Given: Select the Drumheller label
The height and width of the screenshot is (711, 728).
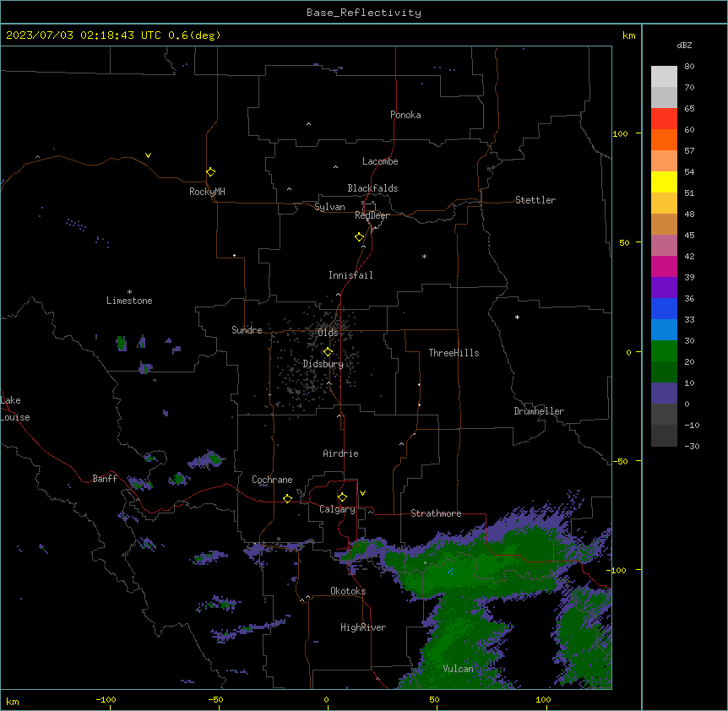Looking at the screenshot, I should [x=539, y=411].
